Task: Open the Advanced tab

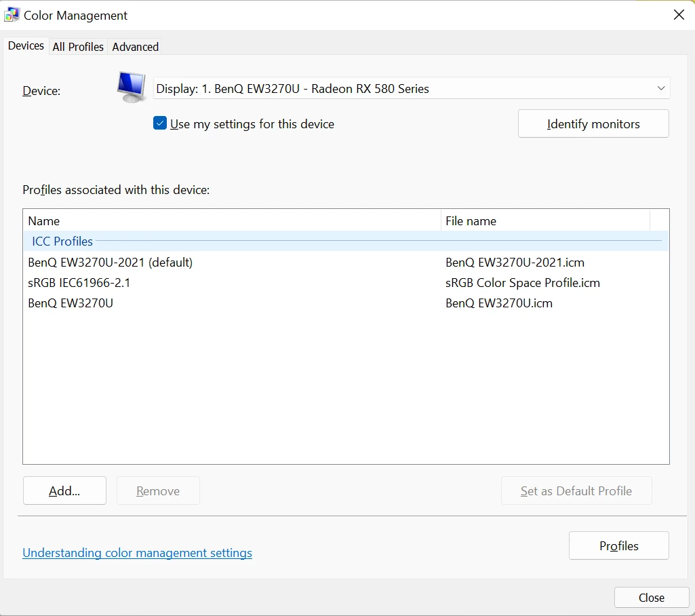Action: click(135, 47)
